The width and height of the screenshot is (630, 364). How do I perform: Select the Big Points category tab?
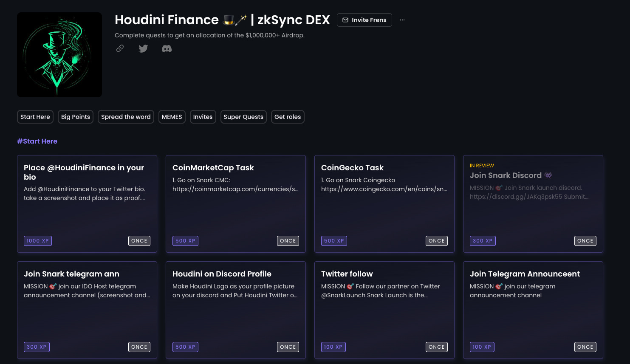(x=76, y=117)
